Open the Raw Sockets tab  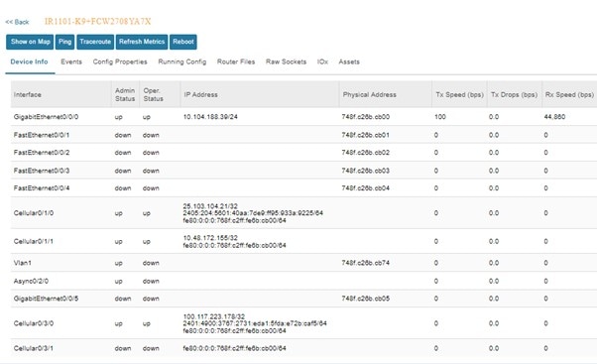(x=286, y=61)
